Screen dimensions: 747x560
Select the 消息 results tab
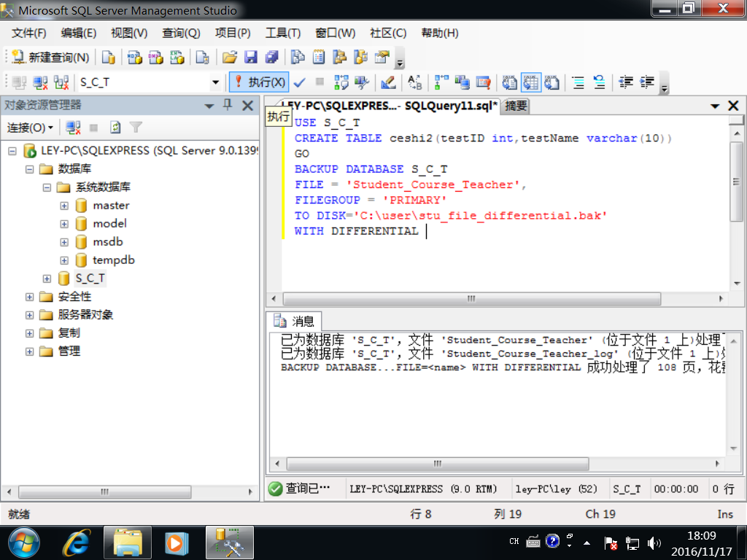pos(294,321)
